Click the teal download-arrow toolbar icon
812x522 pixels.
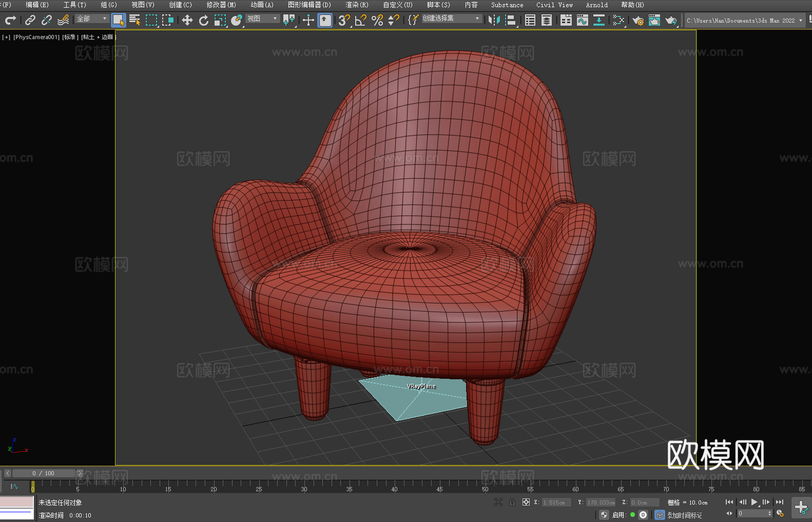599,20
